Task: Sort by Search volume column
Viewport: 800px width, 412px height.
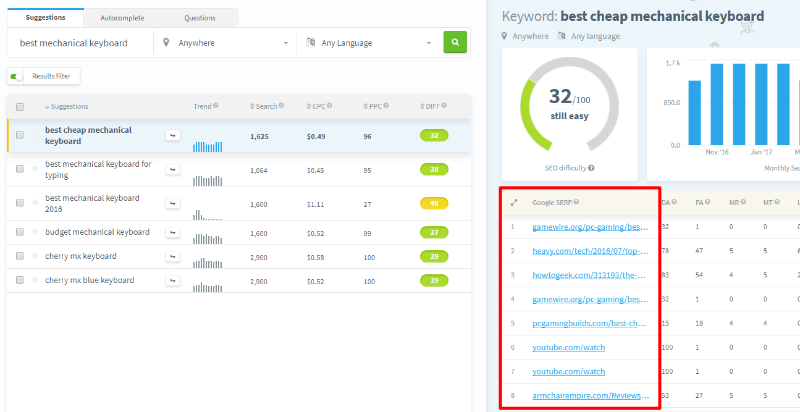Action: coord(263,106)
